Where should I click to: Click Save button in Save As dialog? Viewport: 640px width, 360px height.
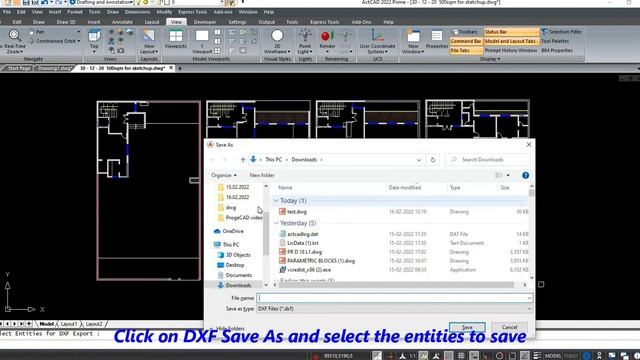pyautogui.click(x=467, y=327)
